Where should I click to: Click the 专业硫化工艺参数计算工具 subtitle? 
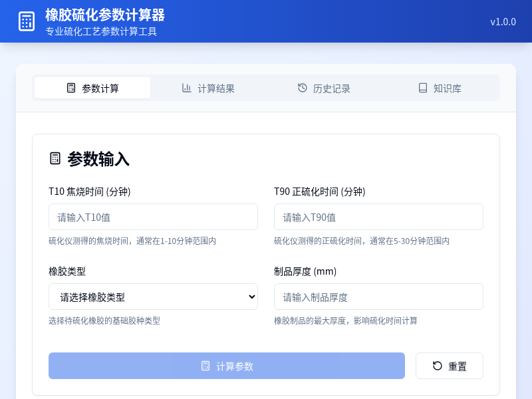[x=101, y=31]
